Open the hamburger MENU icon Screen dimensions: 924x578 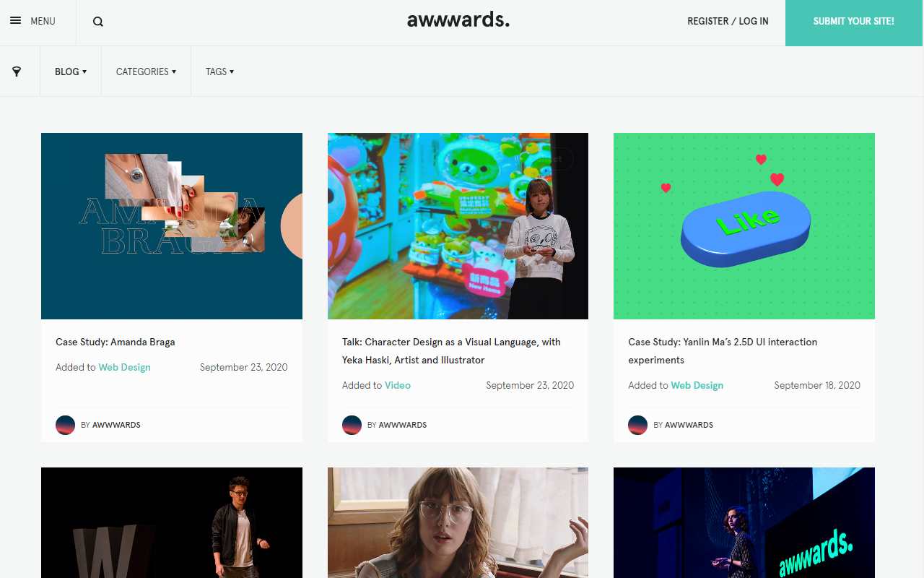(15, 21)
